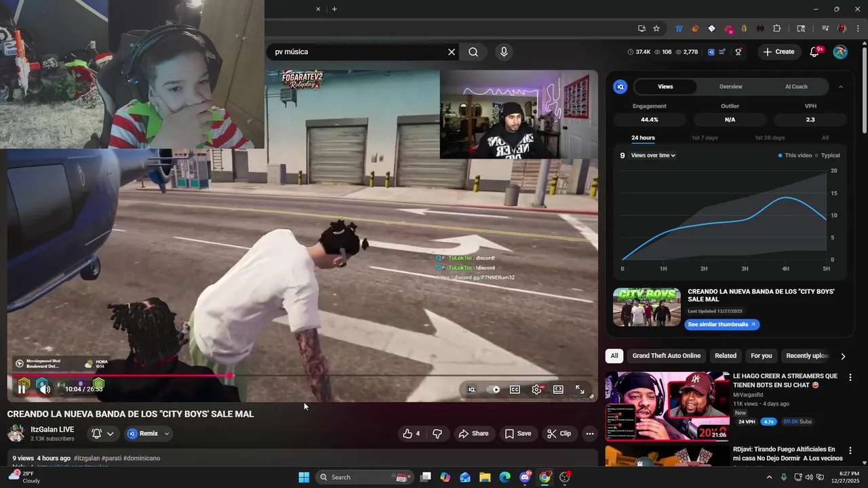Open Windows Start menu
868x488 pixels.
(x=304, y=477)
